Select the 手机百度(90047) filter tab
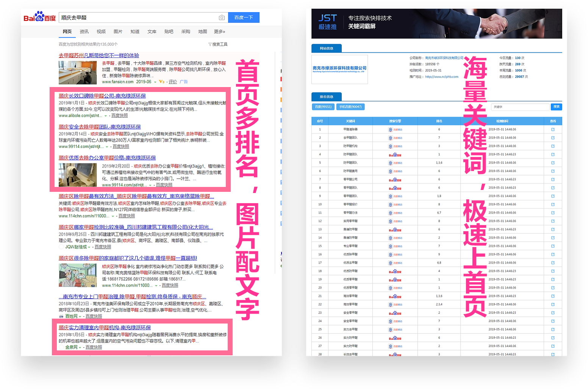 click(350, 107)
